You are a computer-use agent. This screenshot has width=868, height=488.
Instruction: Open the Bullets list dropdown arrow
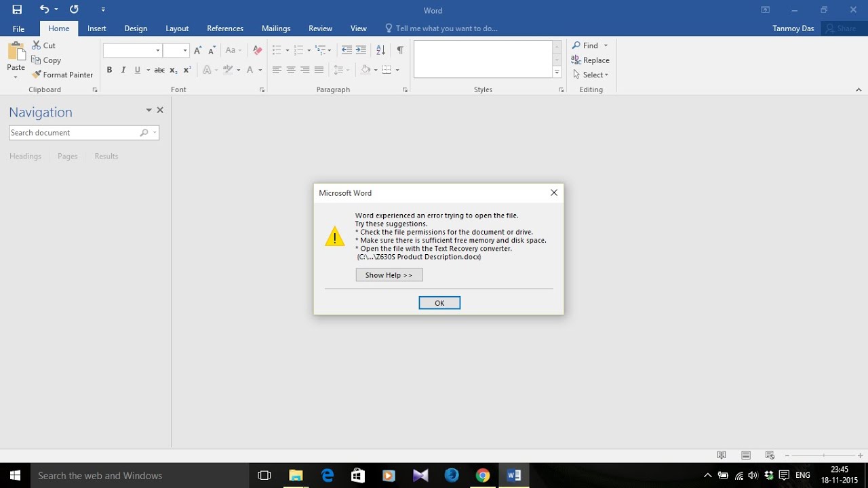[287, 50]
